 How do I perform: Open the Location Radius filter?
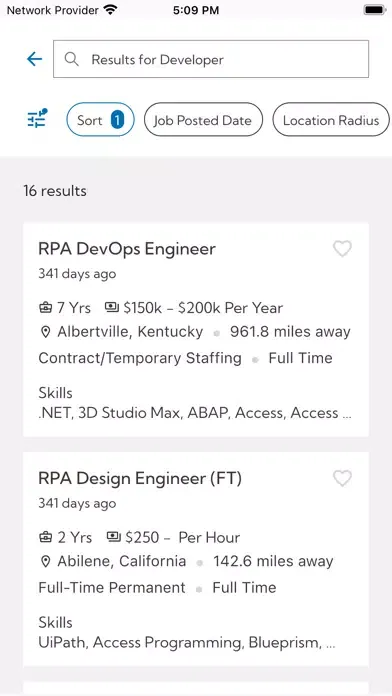[x=331, y=119]
